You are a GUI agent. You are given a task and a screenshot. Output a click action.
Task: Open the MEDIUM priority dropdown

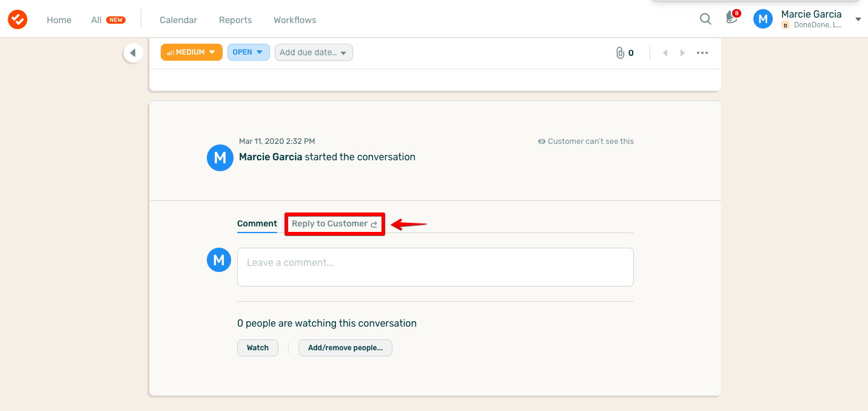[192, 52]
